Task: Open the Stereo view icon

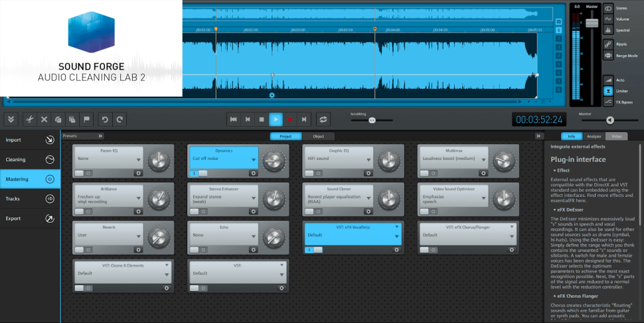Action: tap(608, 8)
